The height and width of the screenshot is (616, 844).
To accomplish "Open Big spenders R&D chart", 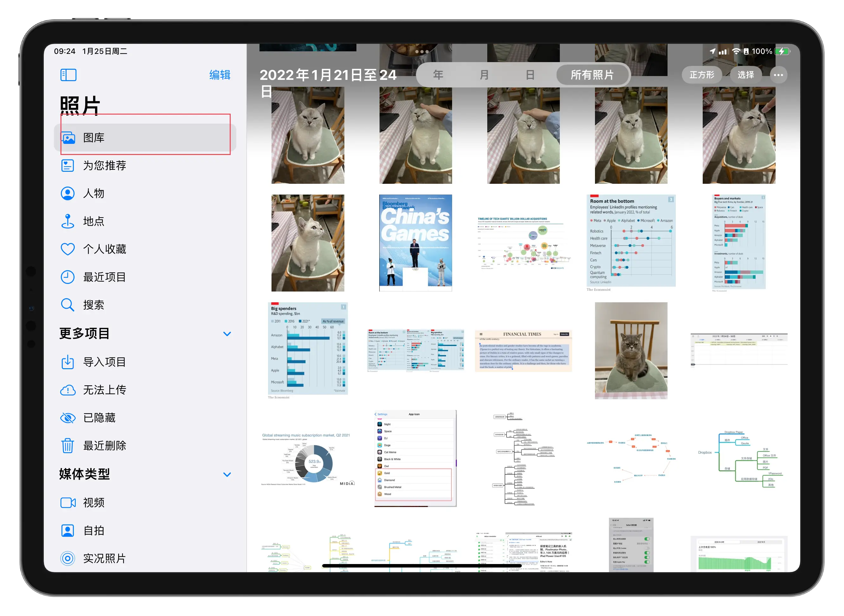I will 308,351.
